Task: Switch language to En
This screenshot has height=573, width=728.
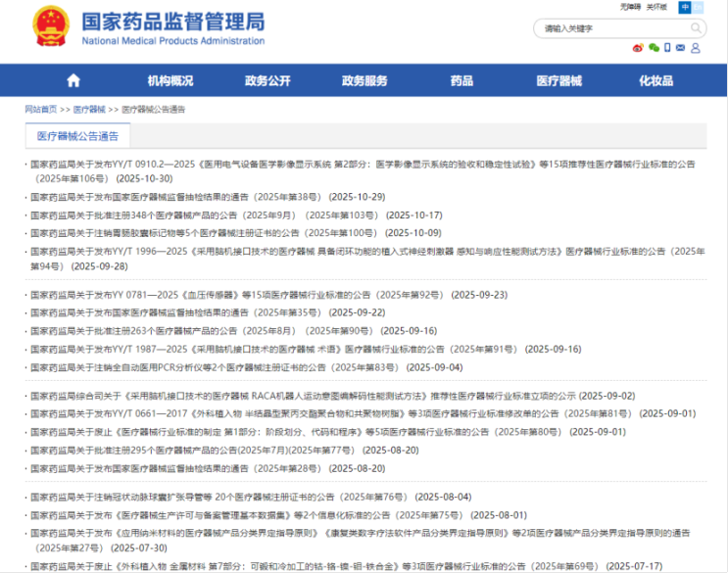Action: (x=698, y=8)
